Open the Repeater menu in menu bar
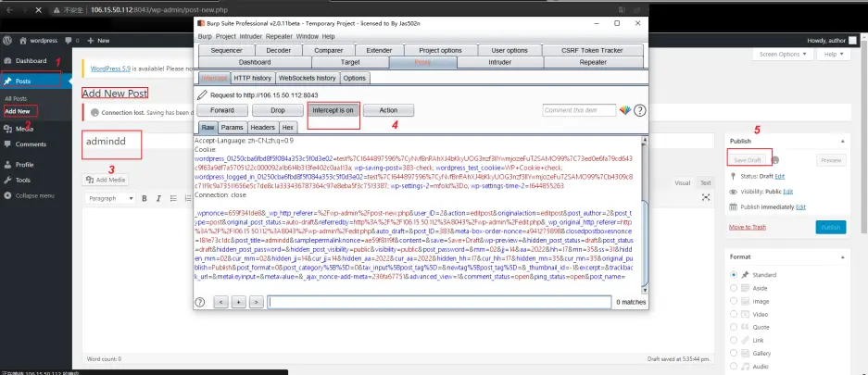 tap(279, 36)
